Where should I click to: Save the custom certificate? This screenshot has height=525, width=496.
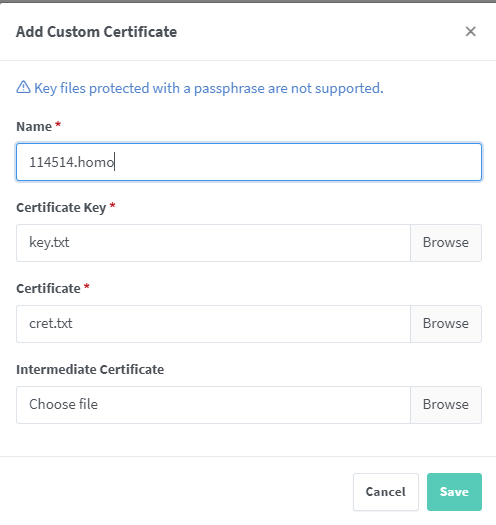click(454, 492)
